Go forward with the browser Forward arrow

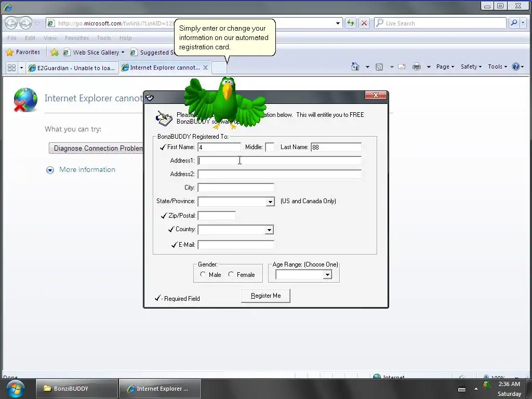point(25,23)
